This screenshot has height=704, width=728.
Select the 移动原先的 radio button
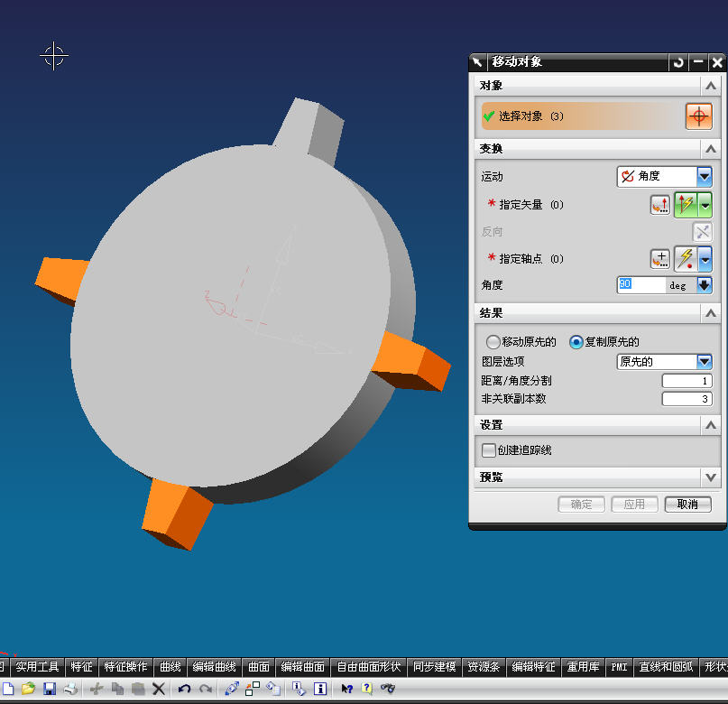click(493, 342)
